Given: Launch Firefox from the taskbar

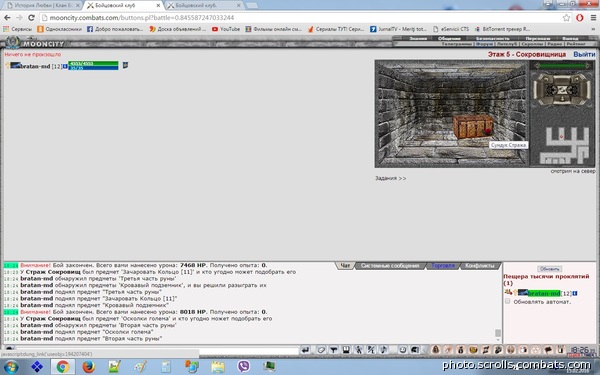Looking at the screenshot, I should (88, 367).
